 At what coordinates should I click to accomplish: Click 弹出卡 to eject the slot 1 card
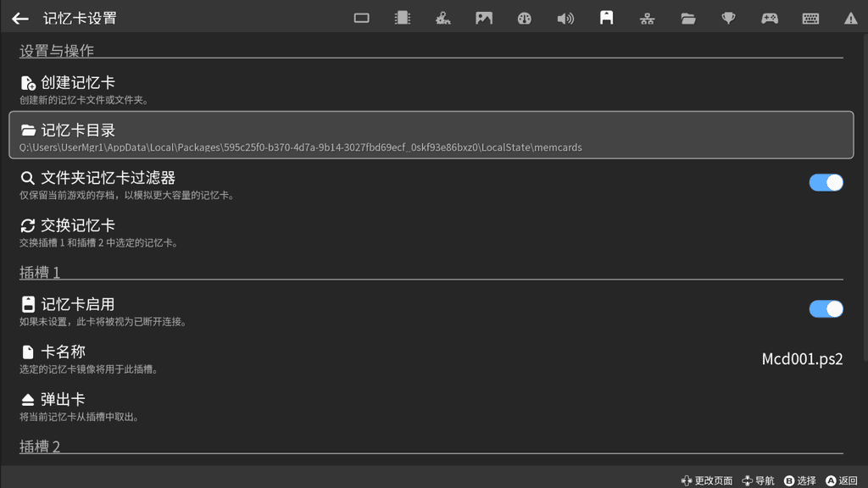(x=431, y=406)
